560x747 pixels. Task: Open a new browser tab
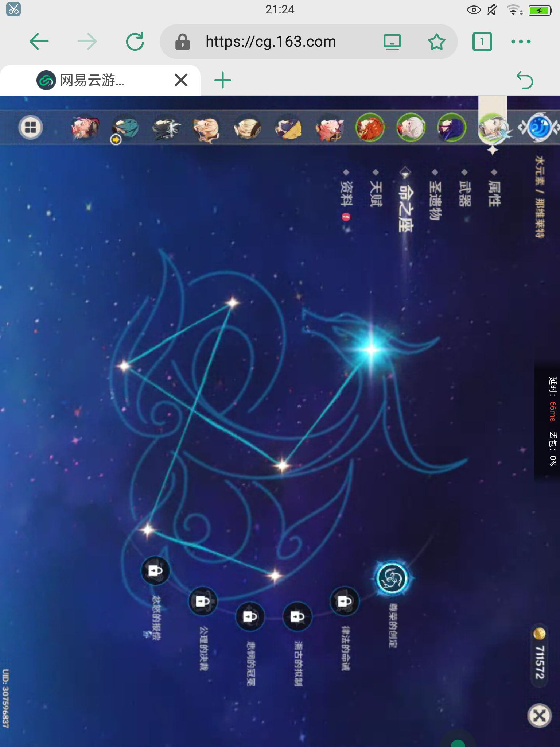[222, 80]
